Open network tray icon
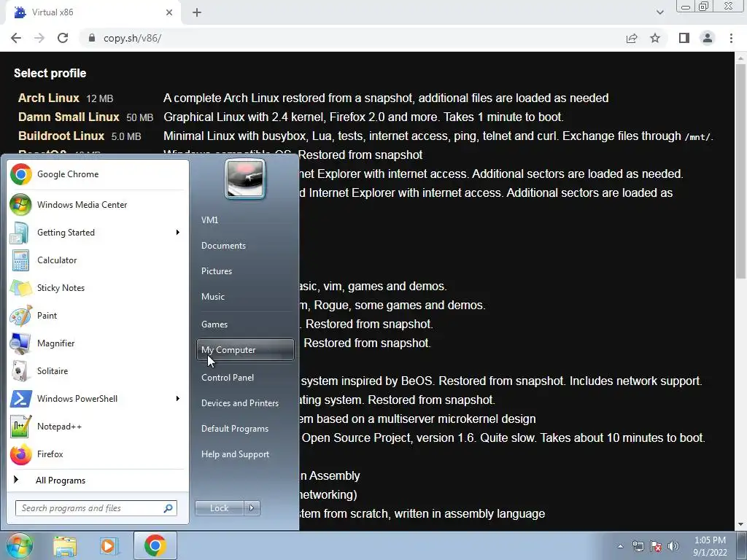 pyautogui.click(x=638, y=545)
